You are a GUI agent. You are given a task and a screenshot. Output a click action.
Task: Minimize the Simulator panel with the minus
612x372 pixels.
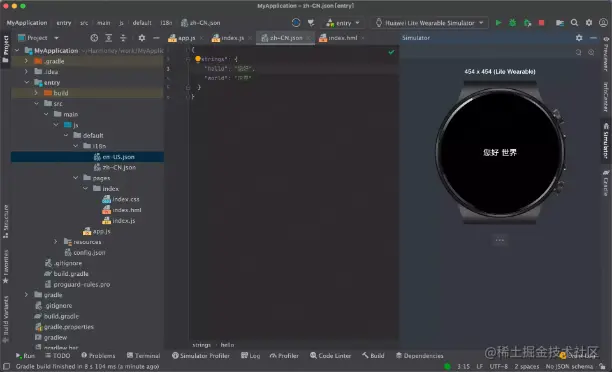point(593,38)
